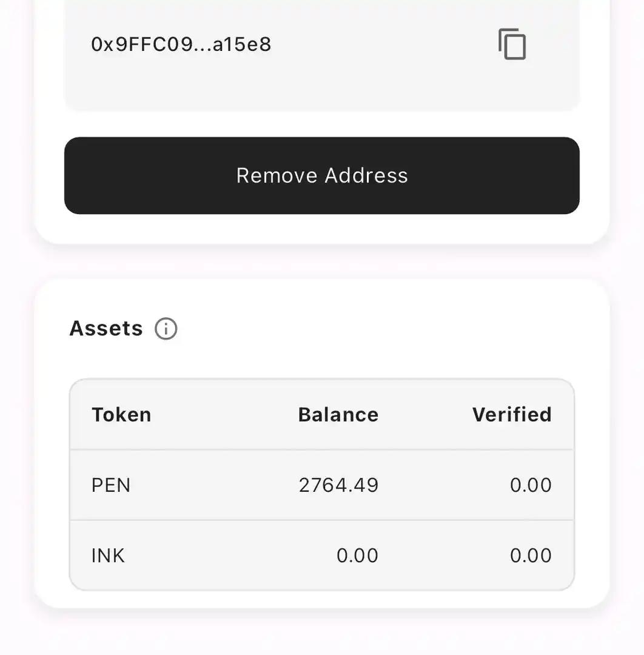The image size is (644, 655).
Task: Click the Assets section heading
Action: coord(106,328)
